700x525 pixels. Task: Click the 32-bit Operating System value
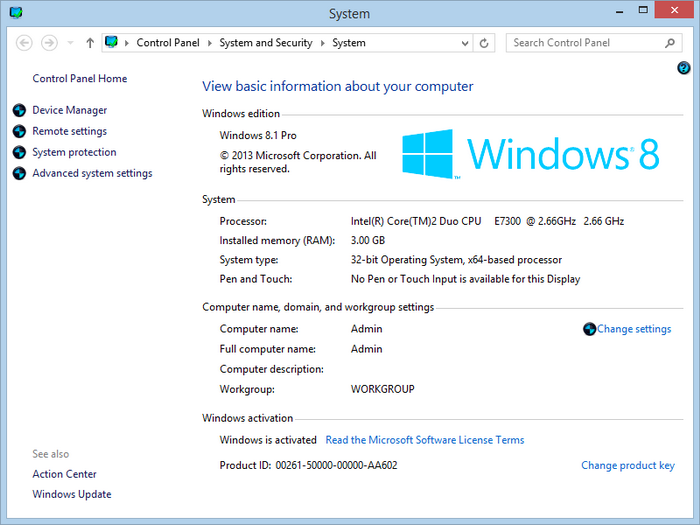click(456, 259)
